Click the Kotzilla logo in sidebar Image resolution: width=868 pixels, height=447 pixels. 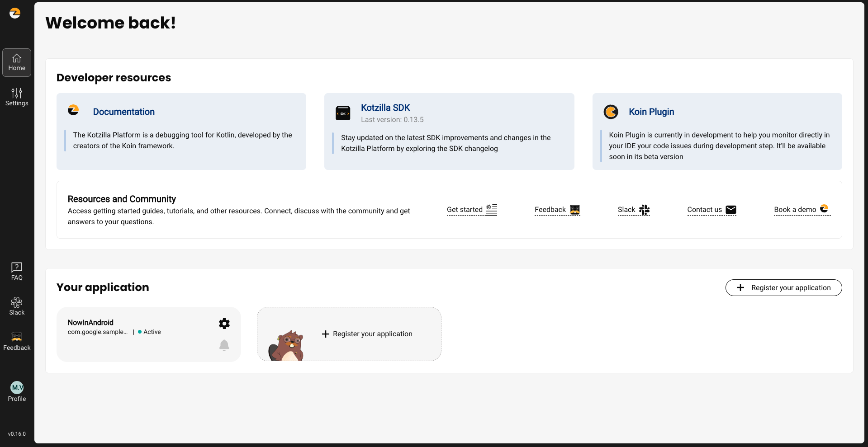tap(15, 13)
